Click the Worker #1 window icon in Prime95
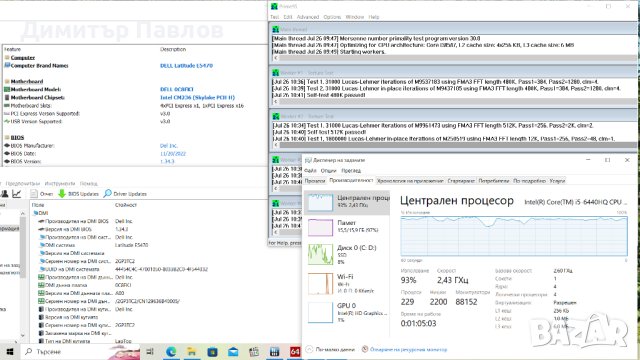The image size is (640, 360). click(x=276, y=73)
